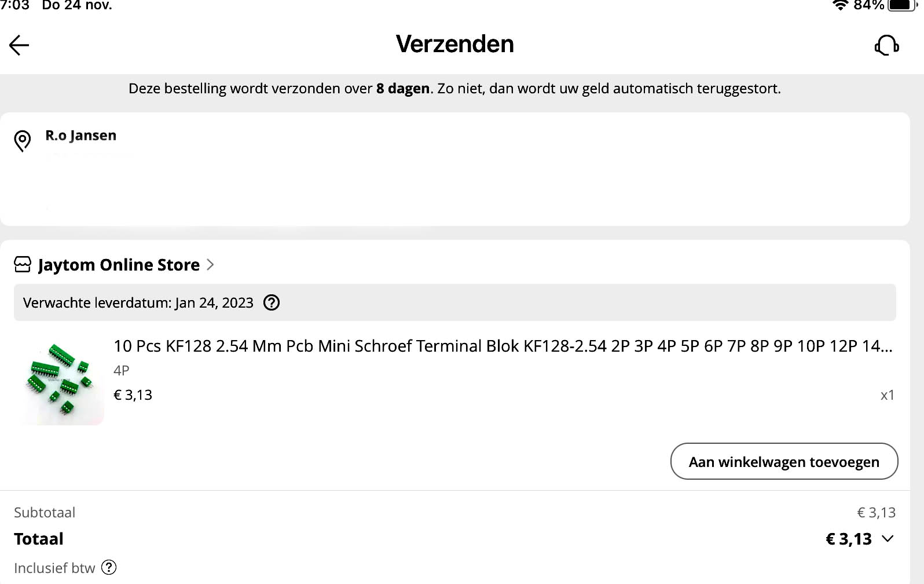Screen dimensions: 924x584
Task: Open the Jaytom Online Store link
Action: 119,265
